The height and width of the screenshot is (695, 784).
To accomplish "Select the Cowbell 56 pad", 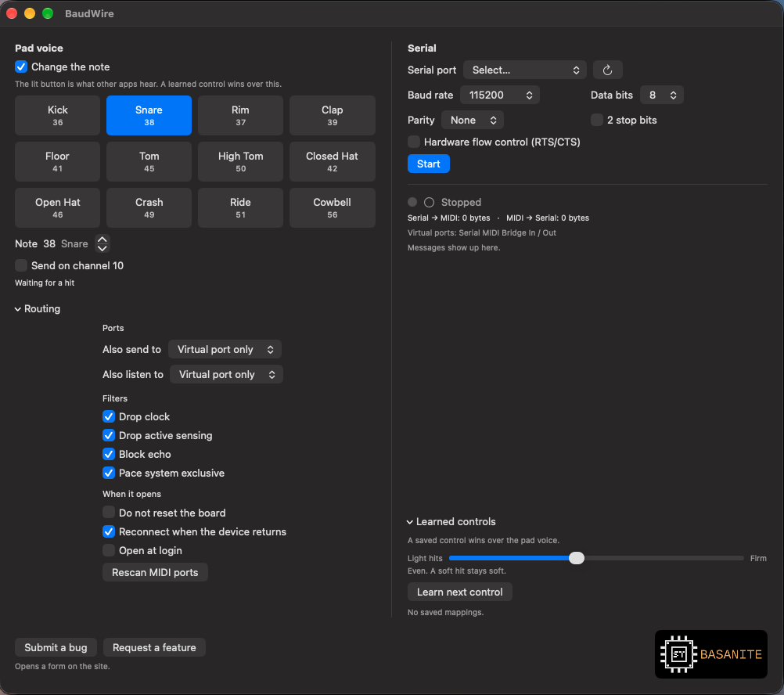I will pyautogui.click(x=332, y=208).
